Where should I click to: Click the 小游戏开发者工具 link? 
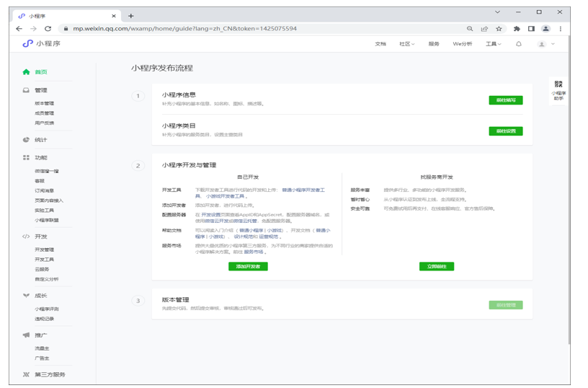pyautogui.click(x=225, y=196)
